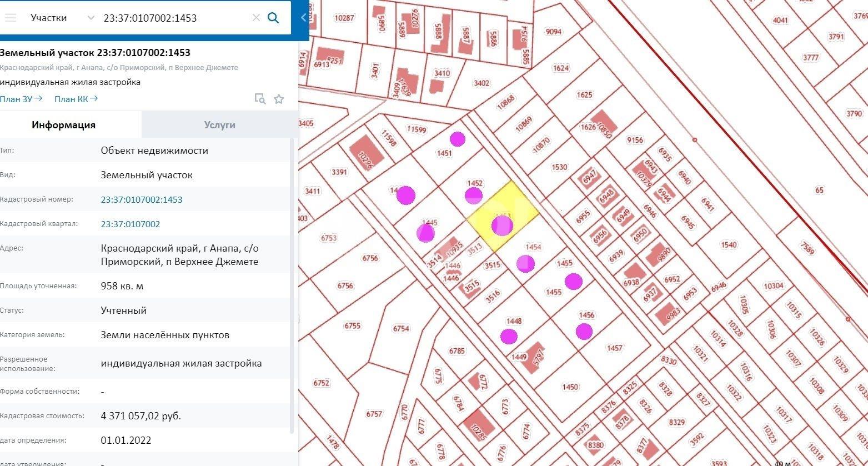The image size is (868, 466).
Task: Open the План КК link
Action: tap(76, 99)
